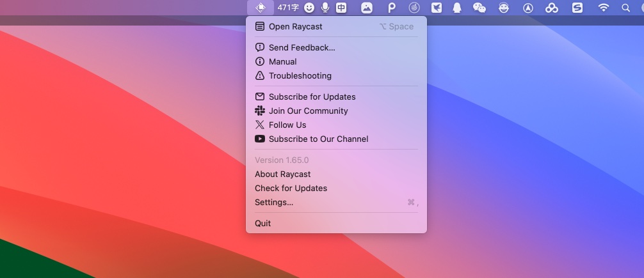Open the P-shaped menu bar icon
Viewport: 644px width, 278px height.
[392, 8]
